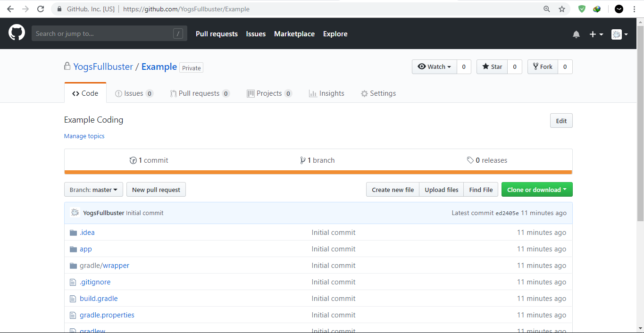Star the Example repository
This screenshot has width=644, height=333.
(492, 67)
